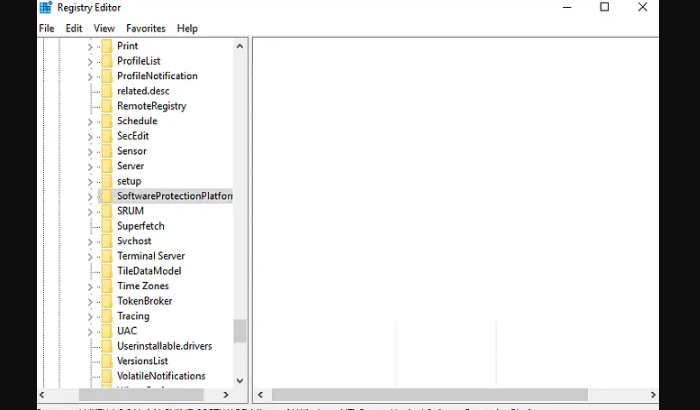The height and width of the screenshot is (410, 700).
Task: Select the SRUM key name
Action: [x=130, y=211]
